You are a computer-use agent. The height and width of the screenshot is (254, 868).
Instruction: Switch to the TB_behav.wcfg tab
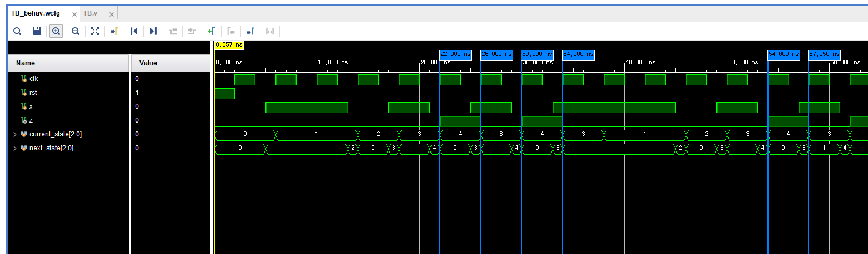[x=36, y=13]
